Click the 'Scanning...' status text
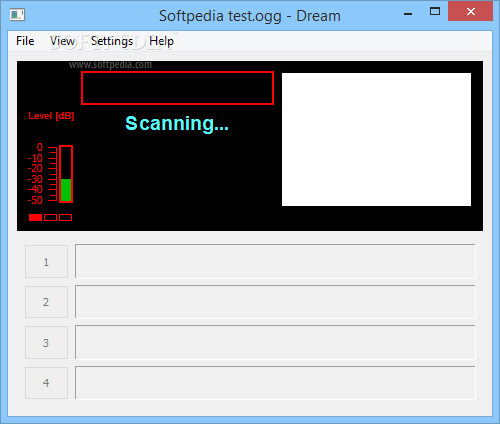Image resolution: width=500 pixels, height=424 pixels. pyautogui.click(x=177, y=124)
